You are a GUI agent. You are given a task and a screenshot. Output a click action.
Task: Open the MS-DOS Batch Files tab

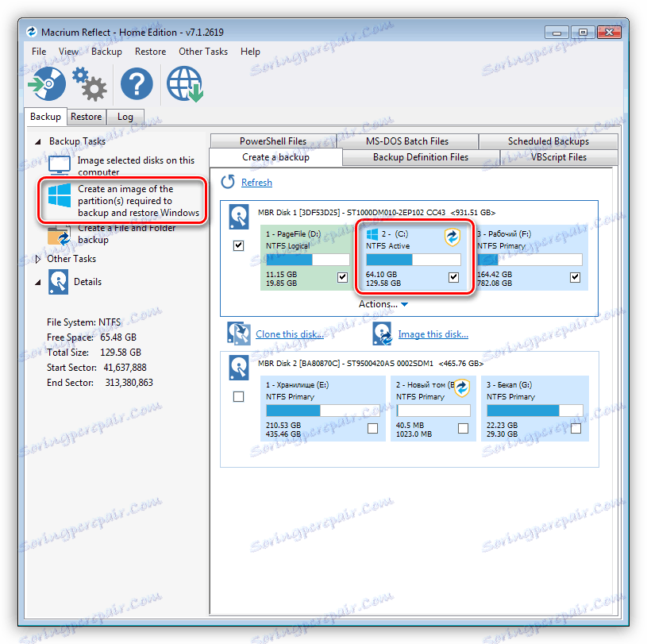click(407, 141)
